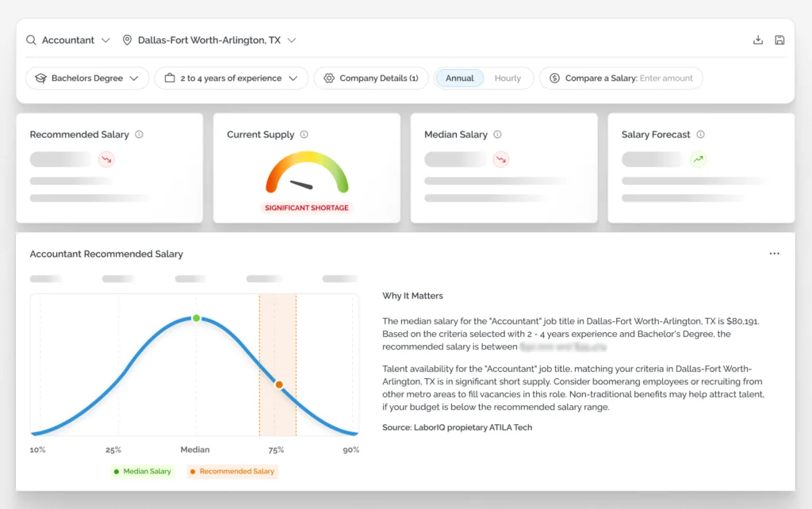
Task: Expand the Bachelors Degree education dropdown
Action: 87,78
